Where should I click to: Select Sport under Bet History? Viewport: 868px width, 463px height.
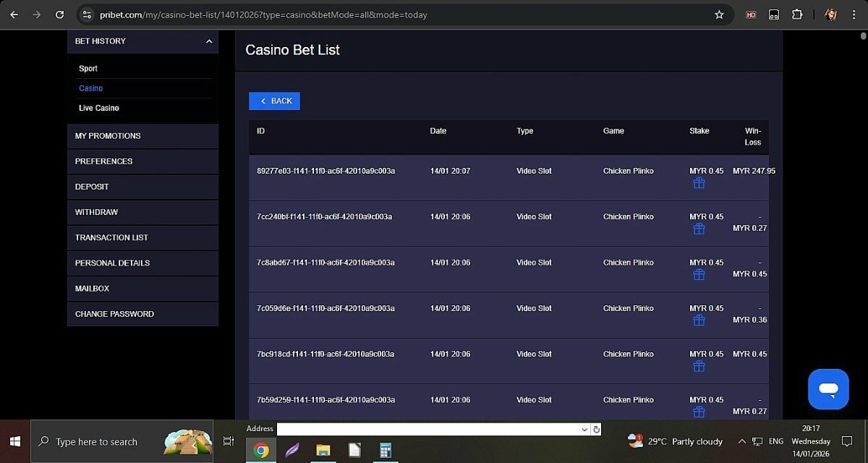88,69
